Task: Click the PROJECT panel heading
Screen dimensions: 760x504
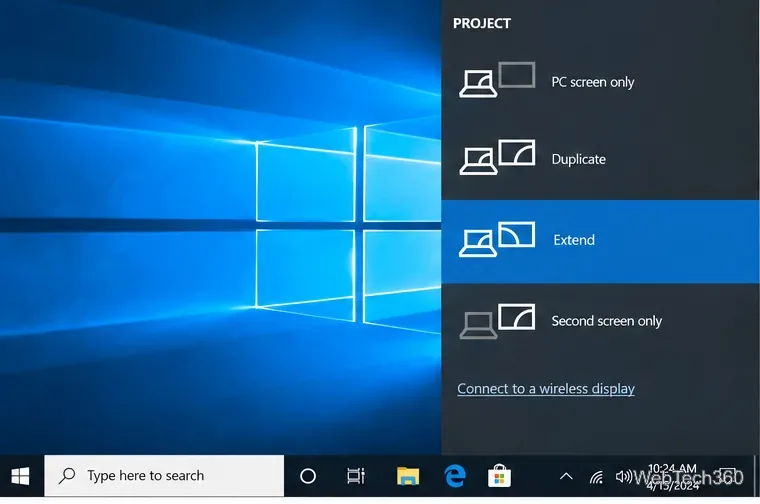Action: pyautogui.click(x=482, y=23)
